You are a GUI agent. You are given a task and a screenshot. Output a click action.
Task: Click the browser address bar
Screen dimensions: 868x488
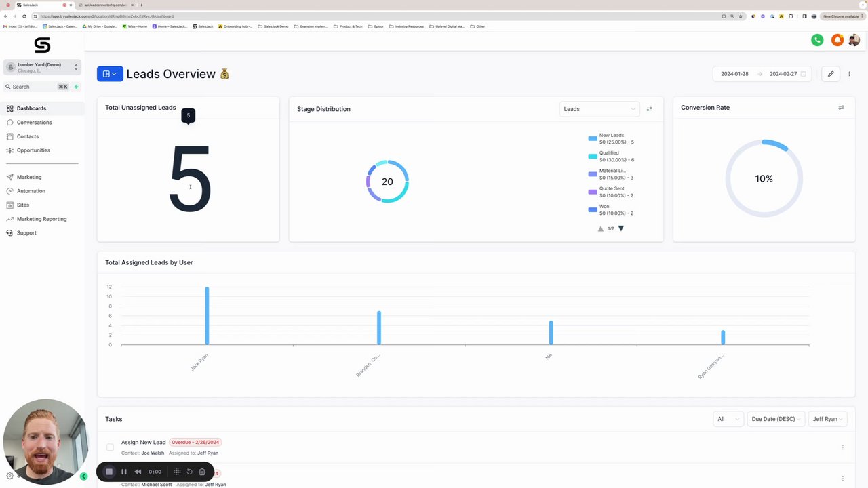[380, 16]
